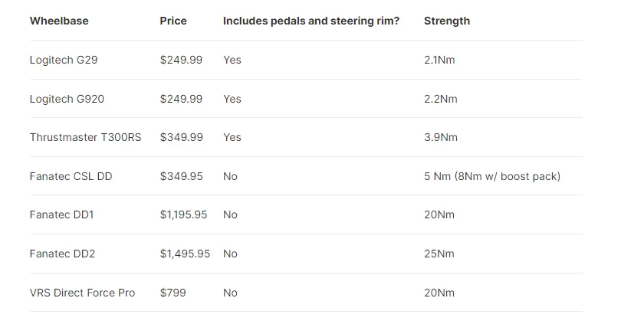Click the 3.9Nm strength value
Image resolution: width=644 pixels, height=334 pixels.
click(x=441, y=137)
